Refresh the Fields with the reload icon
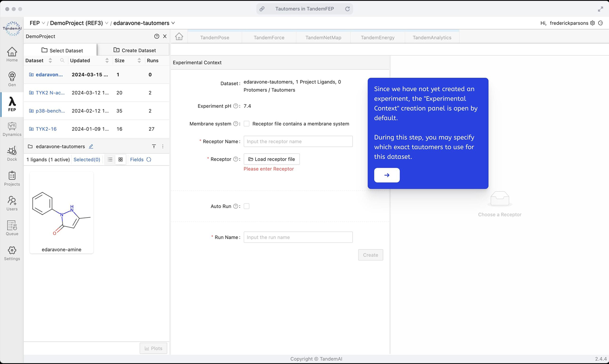The height and width of the screenshot is (364, 609). pyautogui.click(x=149, y=159)
